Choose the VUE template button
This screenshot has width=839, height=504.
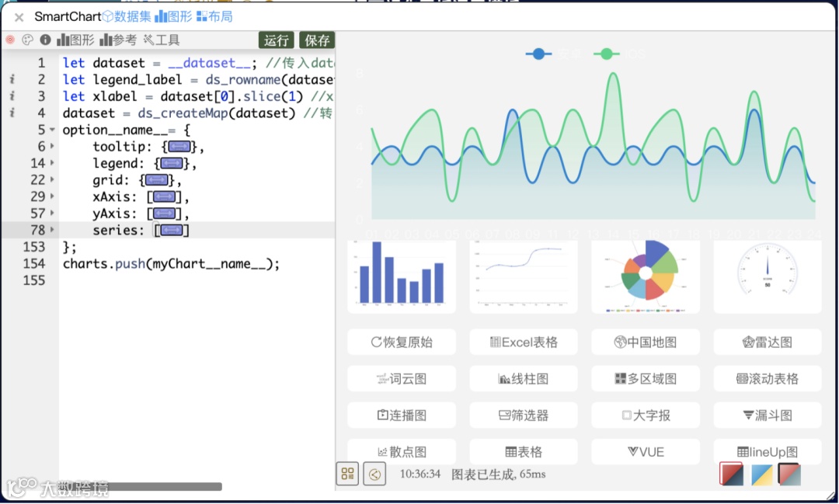(x=646, y=451)
